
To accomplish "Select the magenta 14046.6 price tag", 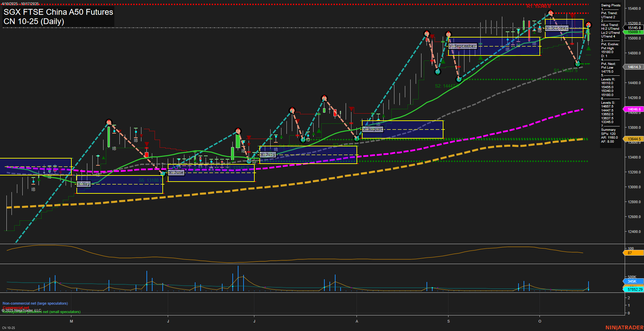I will [634, 109].
